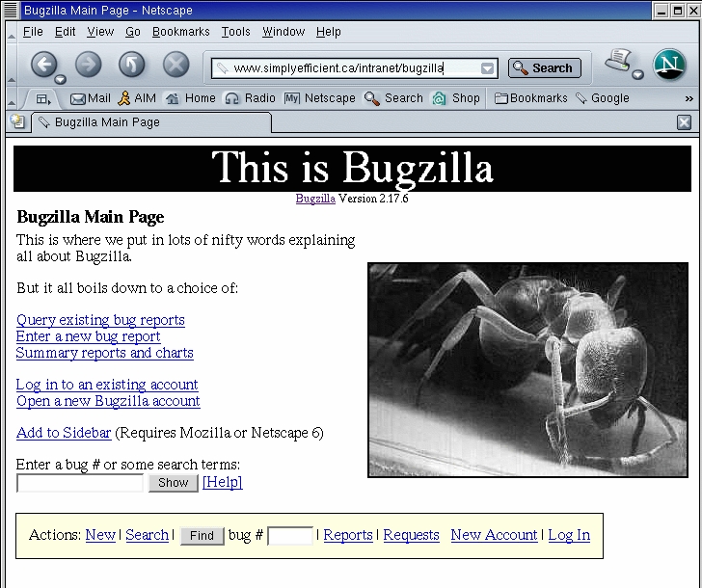Click the Enter a new bug report link
This screenshot has height=588, width=702.
click(88, 336)
